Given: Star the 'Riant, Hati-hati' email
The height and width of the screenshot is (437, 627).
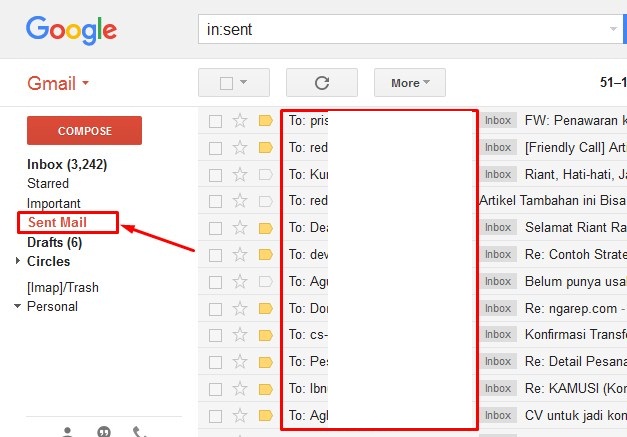Looking at the screenshot, I should click(x=240, y=174).
